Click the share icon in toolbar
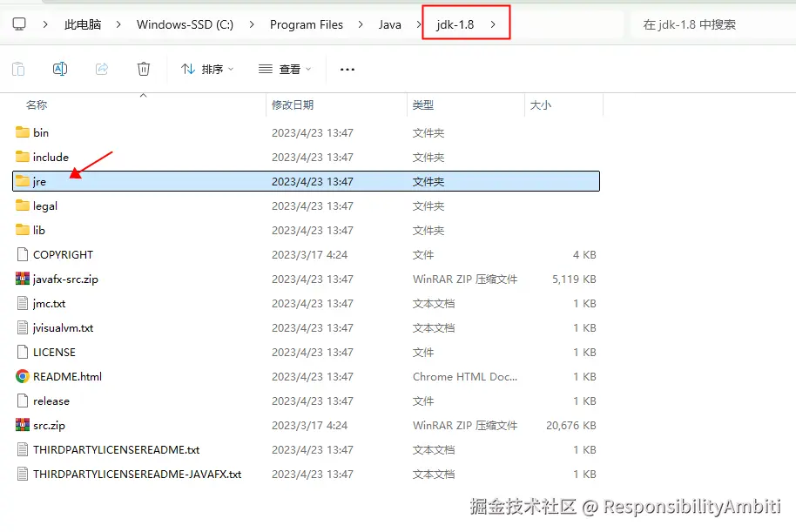796x532 pixels. click(x=102, y=69)
